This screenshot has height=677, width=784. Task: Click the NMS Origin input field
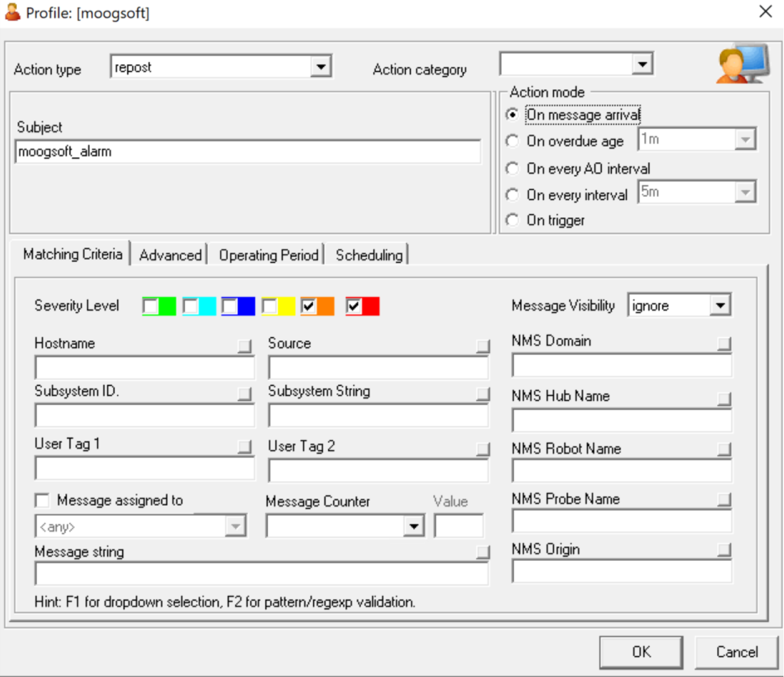point(622,571)
